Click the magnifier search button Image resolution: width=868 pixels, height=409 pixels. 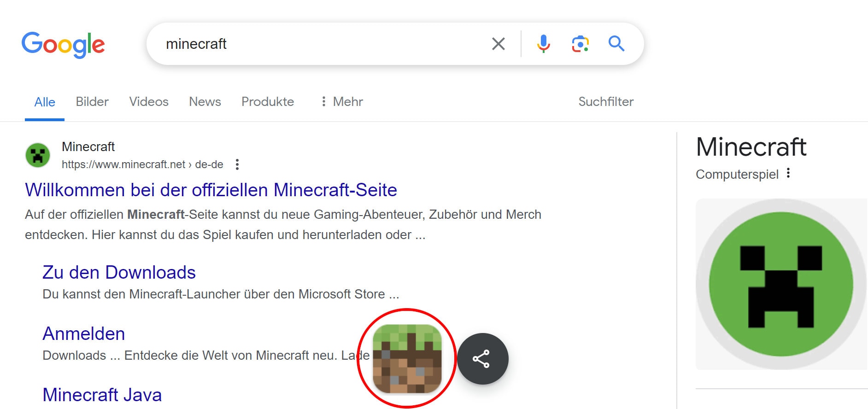[616, 44]
